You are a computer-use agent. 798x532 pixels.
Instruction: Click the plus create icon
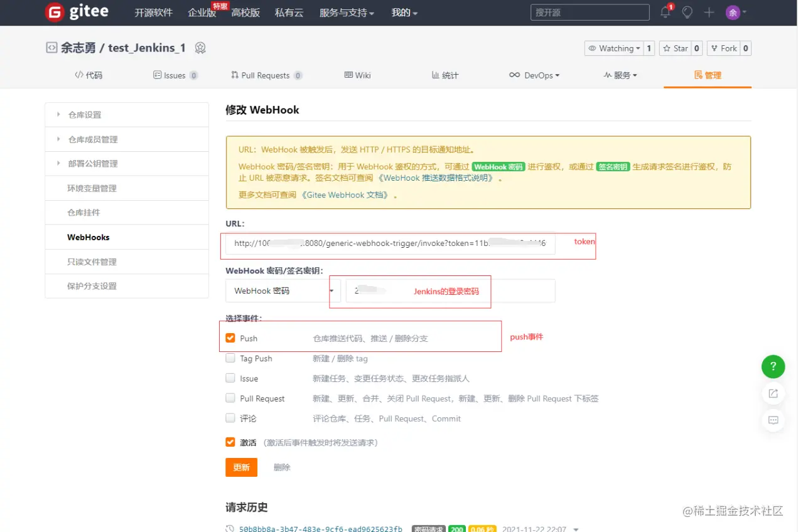click(x=709, y=12)
